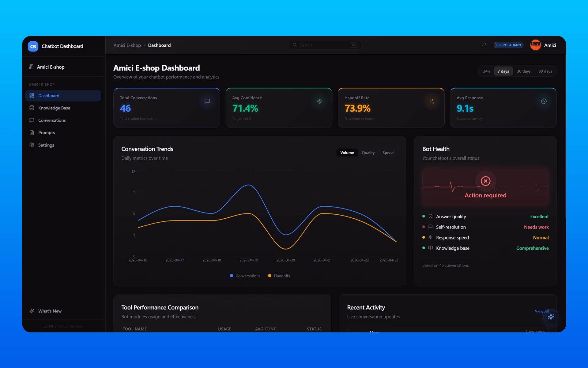The image size is (588, 368).
Task: Select the 7 days time range
Action: (x=503, y=71)
